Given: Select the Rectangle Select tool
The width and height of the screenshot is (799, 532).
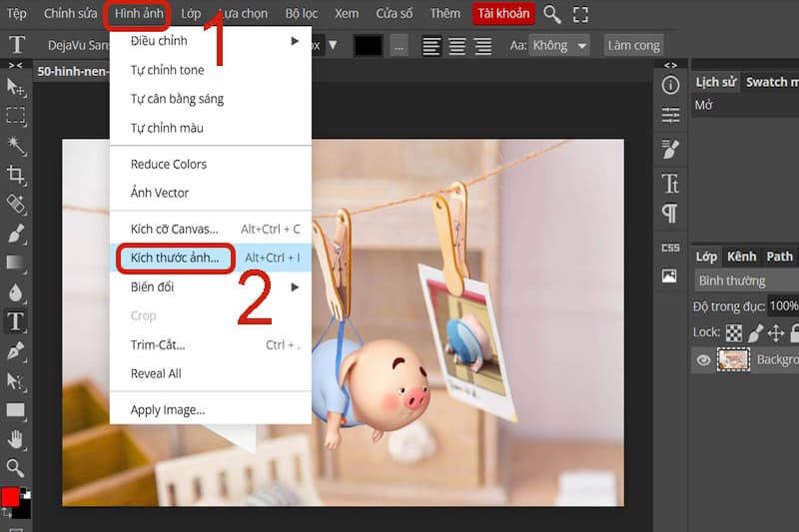Looking at the screenshot, I should (x=15, y=116).
